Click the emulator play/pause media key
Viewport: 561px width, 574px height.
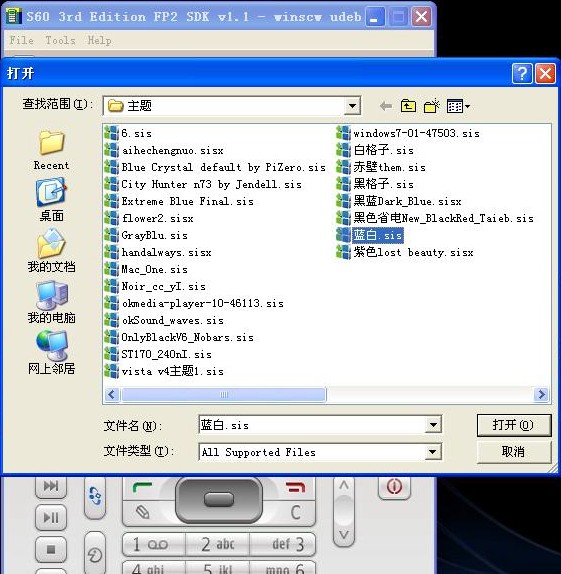pyautogui.click(x=51, y=518)
